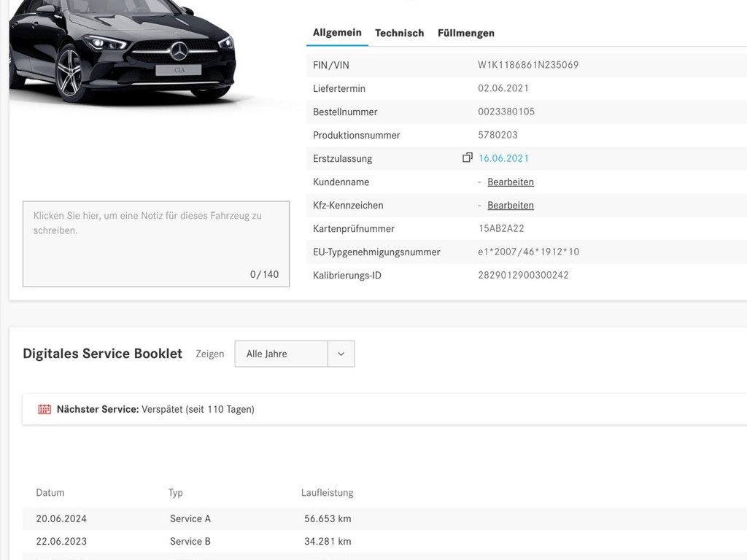Screen dimensions: 747x560
Task: Click the vehicle note input field
Action: point(155,244)
